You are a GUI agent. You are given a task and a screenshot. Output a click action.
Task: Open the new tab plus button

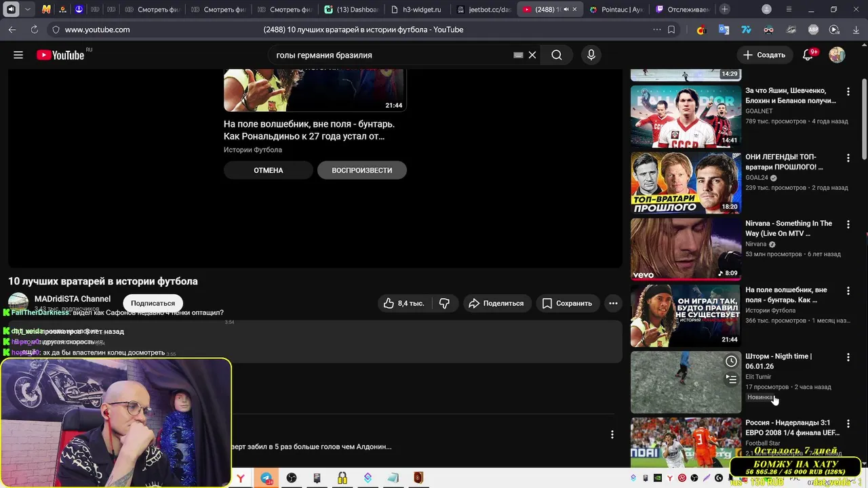click(725, 9)
